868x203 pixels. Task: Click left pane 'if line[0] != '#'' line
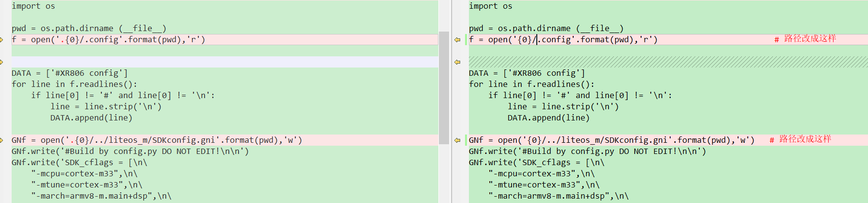click(123, 96)
